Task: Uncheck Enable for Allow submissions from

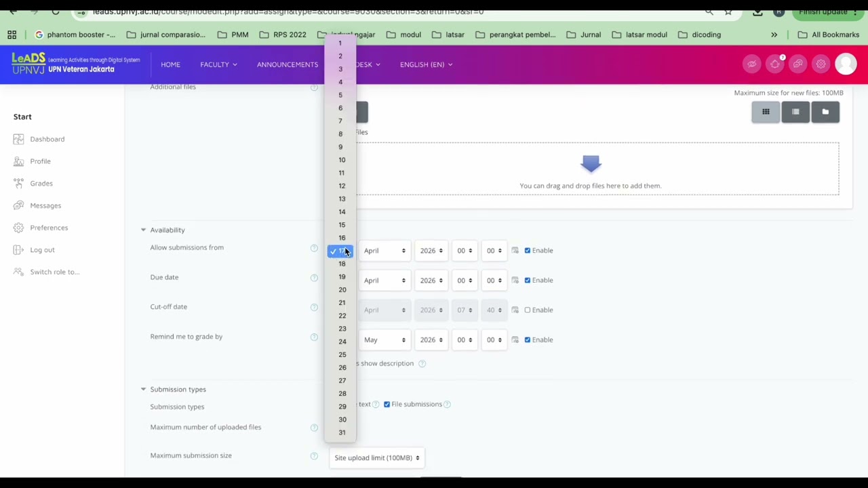Action: 528,251
